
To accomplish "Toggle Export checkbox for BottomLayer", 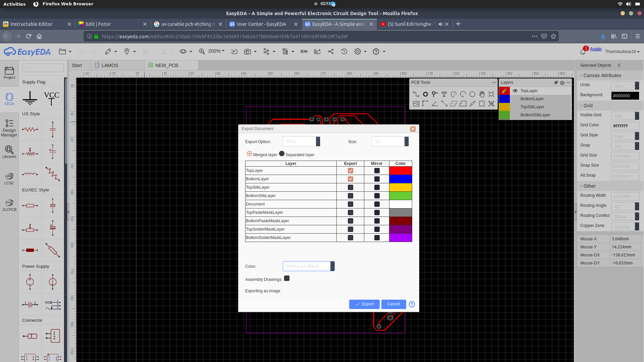I will pyautogui.click(x=350, y=179).
